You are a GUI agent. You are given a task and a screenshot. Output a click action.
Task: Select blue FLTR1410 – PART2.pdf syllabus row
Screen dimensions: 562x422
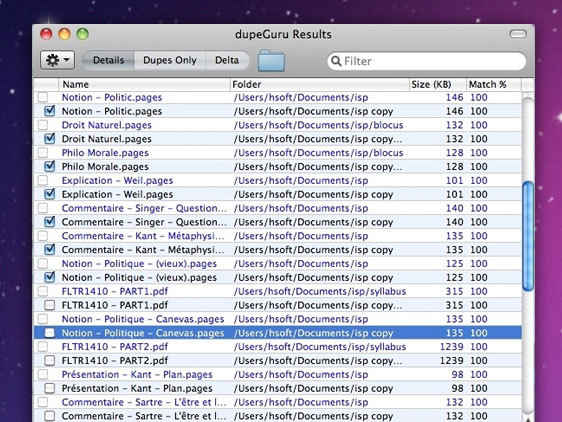click(278, 347)
